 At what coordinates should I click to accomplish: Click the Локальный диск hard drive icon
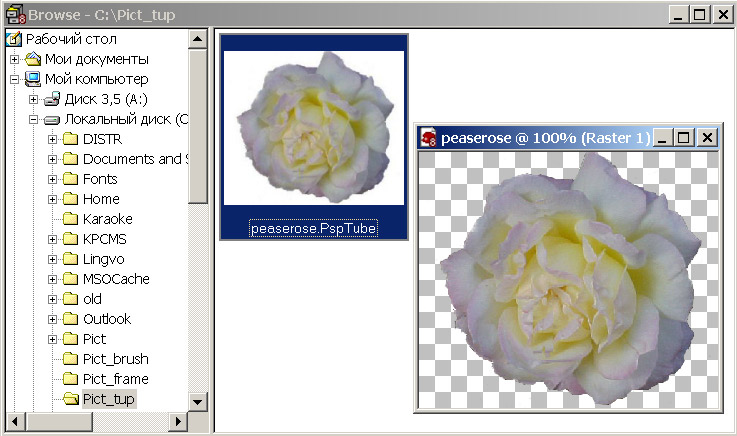pyautogui.click(x=52, y=119)
